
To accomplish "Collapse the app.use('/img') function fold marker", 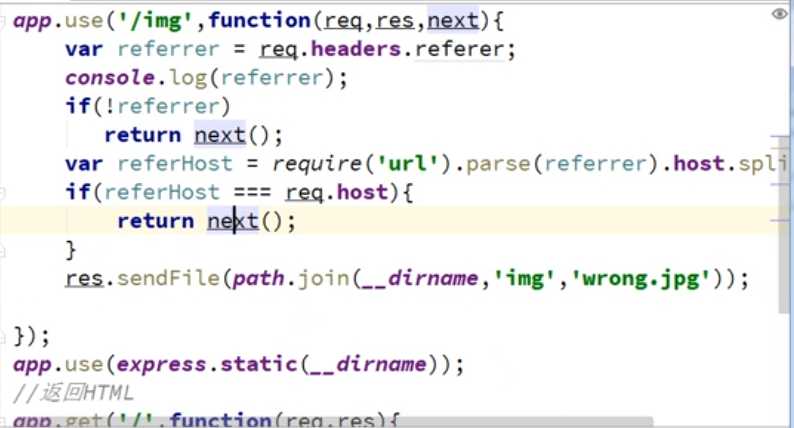I will (x=3, y=21).
